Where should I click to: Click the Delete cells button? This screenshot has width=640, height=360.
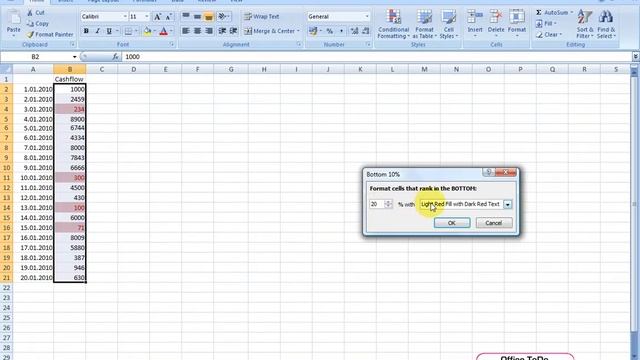496,24
